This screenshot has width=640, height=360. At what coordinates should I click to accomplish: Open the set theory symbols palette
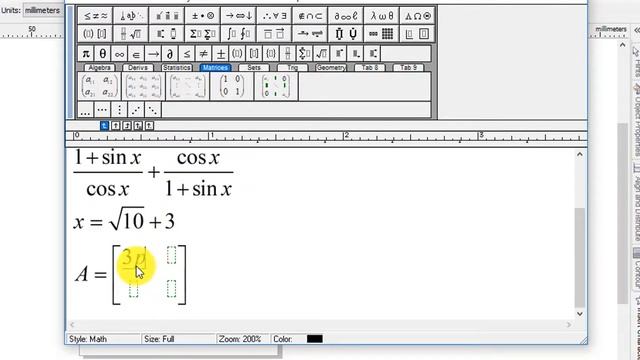(x=310, y=16)
